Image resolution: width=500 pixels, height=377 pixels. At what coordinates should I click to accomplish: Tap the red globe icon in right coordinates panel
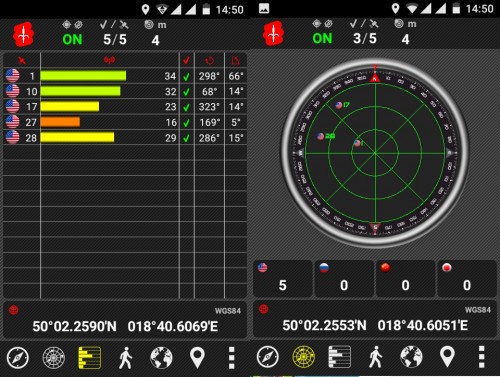coord(264,309)
